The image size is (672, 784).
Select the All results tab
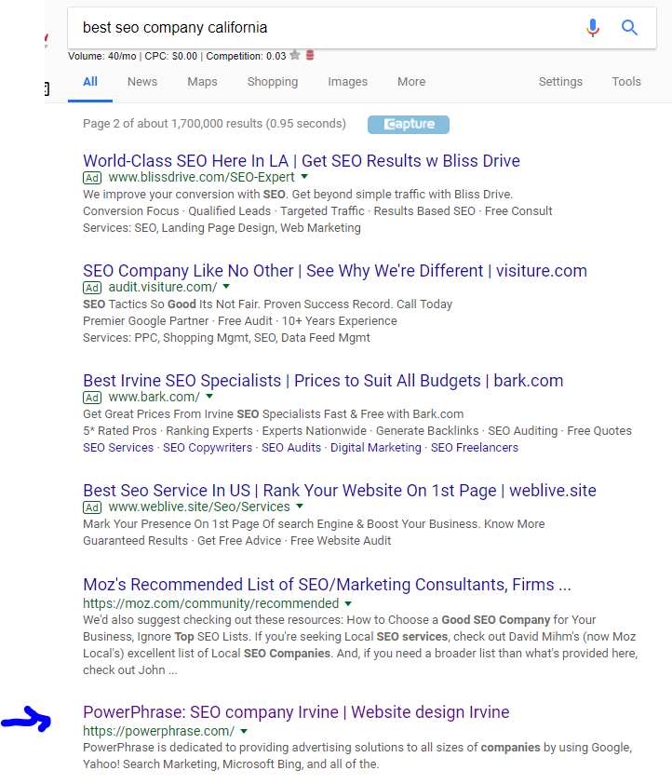coord(90,82)
